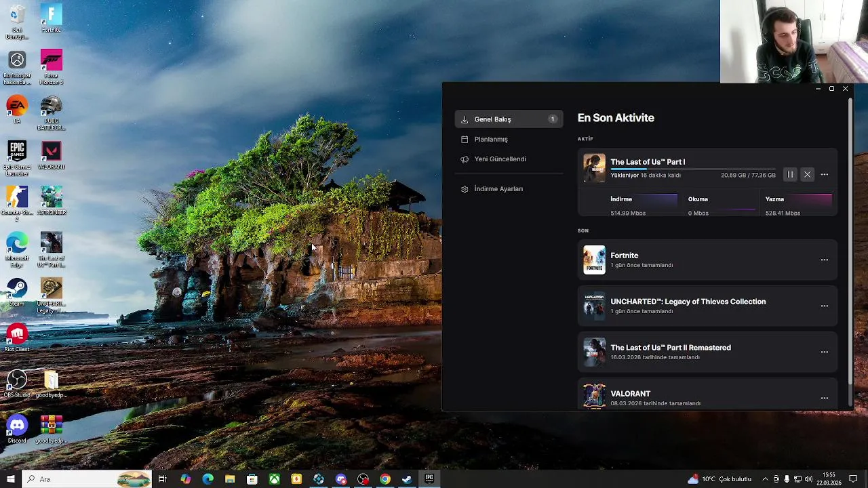Open more options for The Last of Us Part I
This screenshot has width=868, height=488.
tap(825, 175)
